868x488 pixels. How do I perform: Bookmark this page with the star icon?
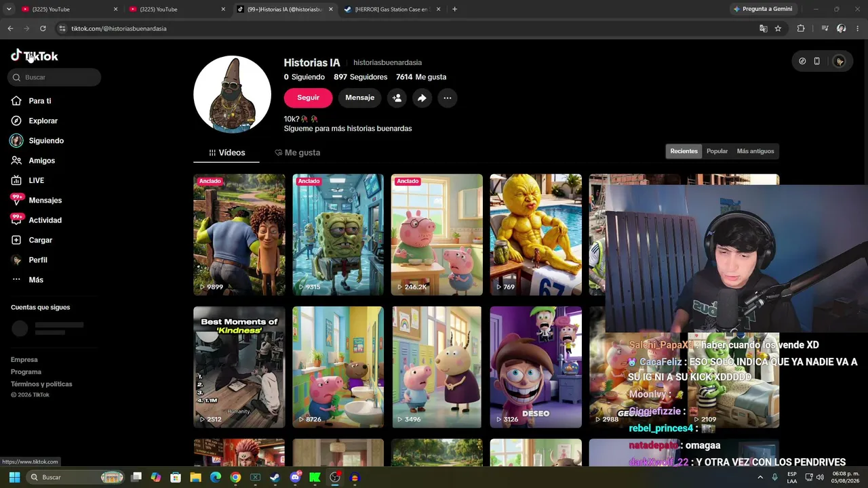pyautogui.click(x=778, y=28)
